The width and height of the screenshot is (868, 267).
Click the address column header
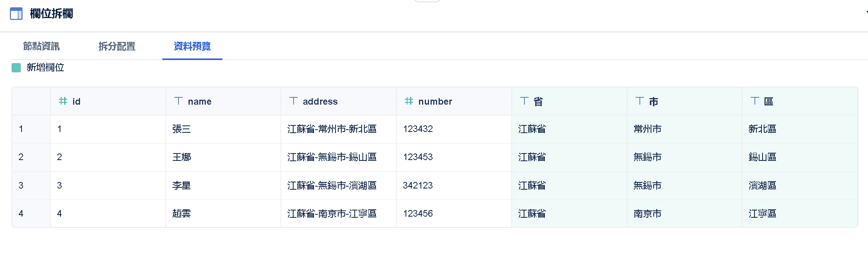(x=320, y=102)
